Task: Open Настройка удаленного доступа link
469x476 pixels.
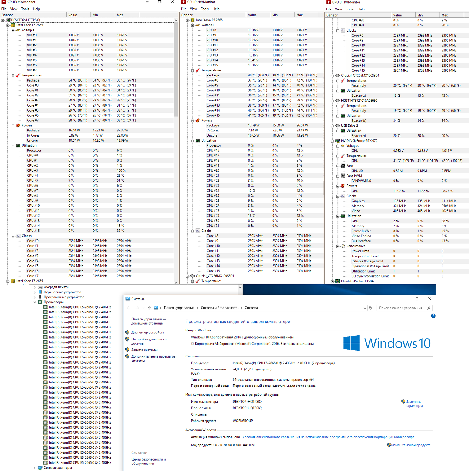Action: (x=149, y=341)
